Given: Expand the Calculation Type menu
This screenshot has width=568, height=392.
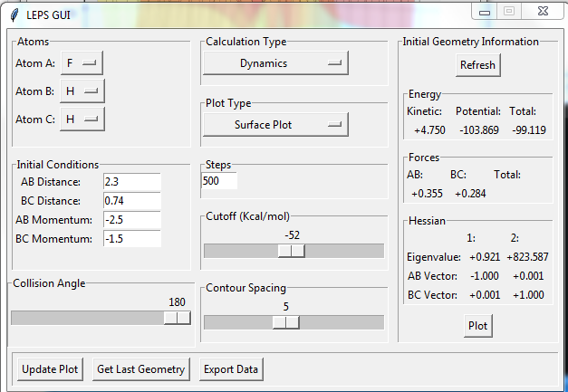Looking at the screenshot, I should 275,63.
